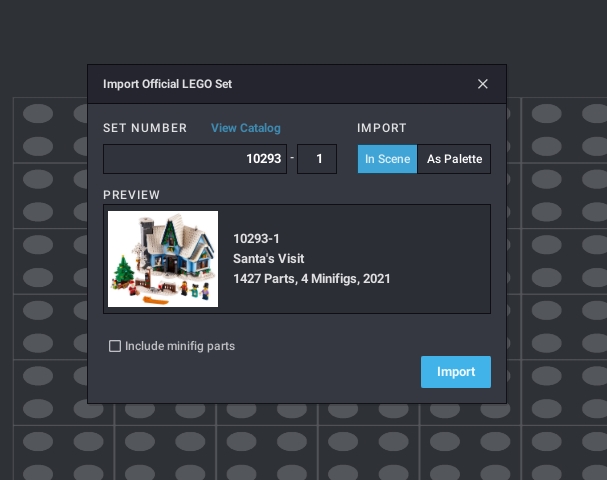Click the set number field showing 10293
This screenshot has width=607, height=480.
point(195,159)
